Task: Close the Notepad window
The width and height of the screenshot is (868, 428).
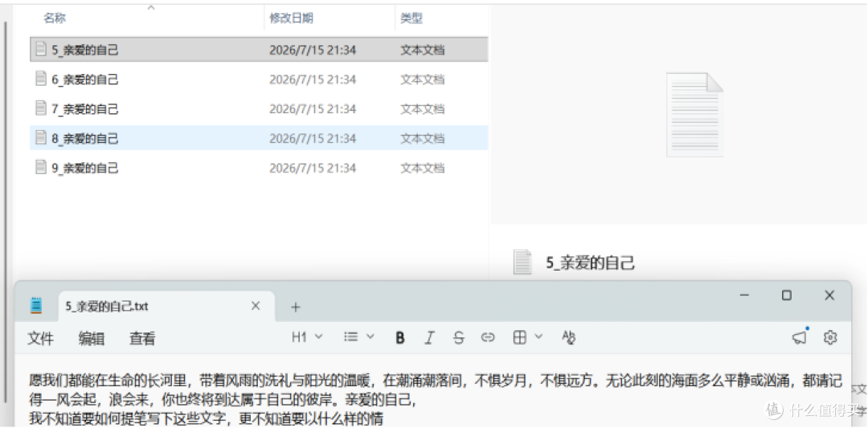Action: coord(829,296)
